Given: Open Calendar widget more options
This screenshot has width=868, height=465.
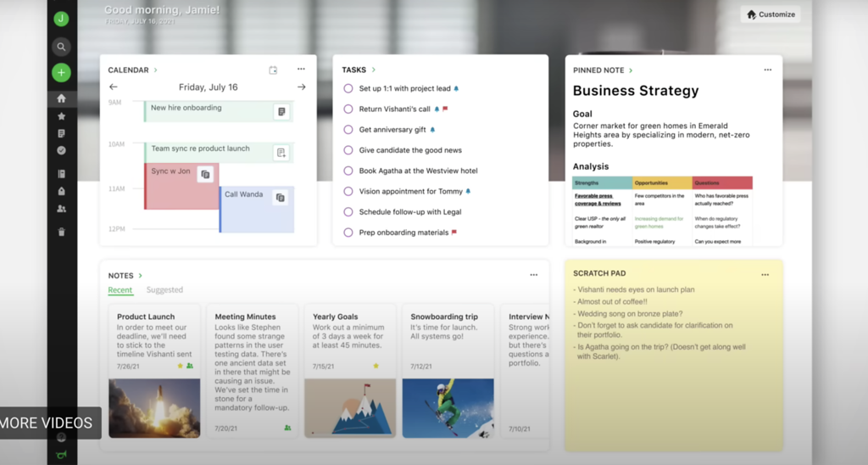Looking at the screenshot, I should click(301, 70).
